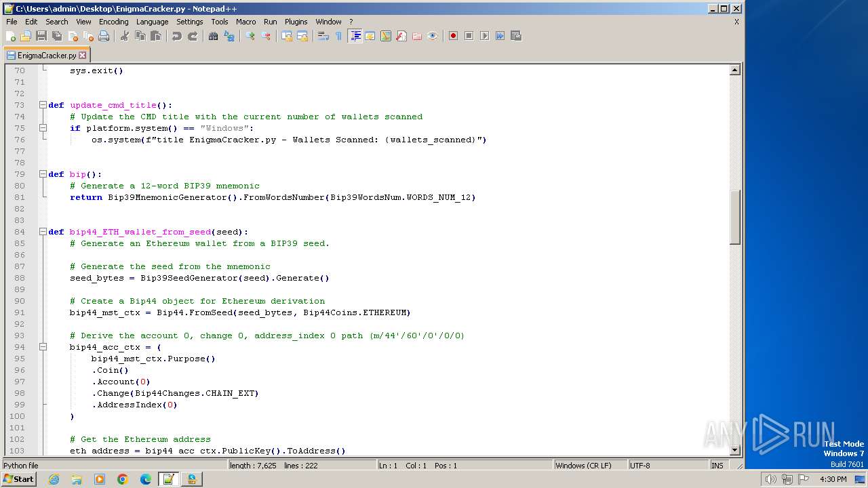Open Folder as Workspace toolbar icon
The width and height of the screenshot is (868, 488).
click(x=417, y=36)
